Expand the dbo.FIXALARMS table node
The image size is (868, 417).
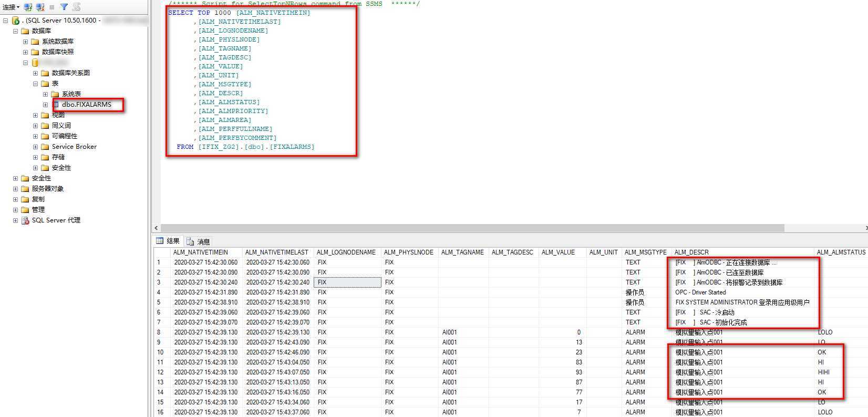pos(45,105)
